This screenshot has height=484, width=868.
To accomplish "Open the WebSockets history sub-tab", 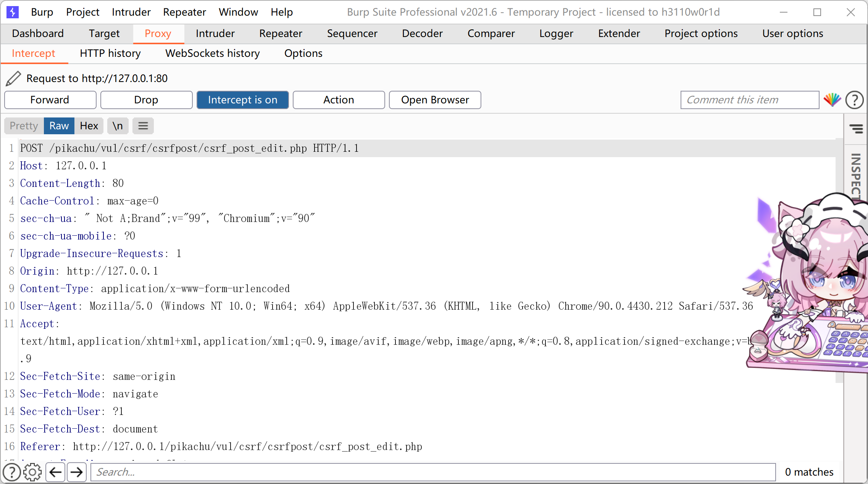I will click(213, 53).
